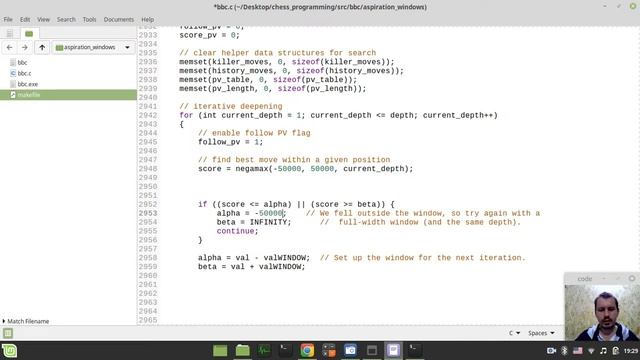Switch to the documents list side panel tab

click(x=10, y=33)
